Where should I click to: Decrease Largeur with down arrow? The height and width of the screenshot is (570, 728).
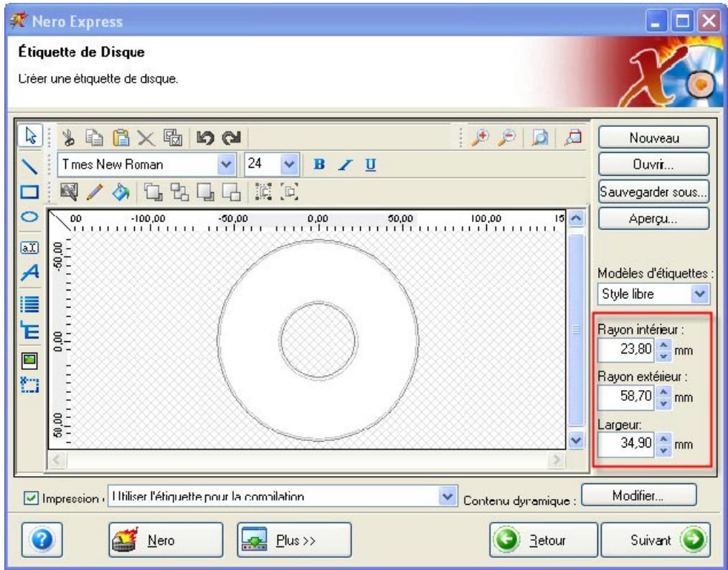pyautogui.click(x=664, y=450)
